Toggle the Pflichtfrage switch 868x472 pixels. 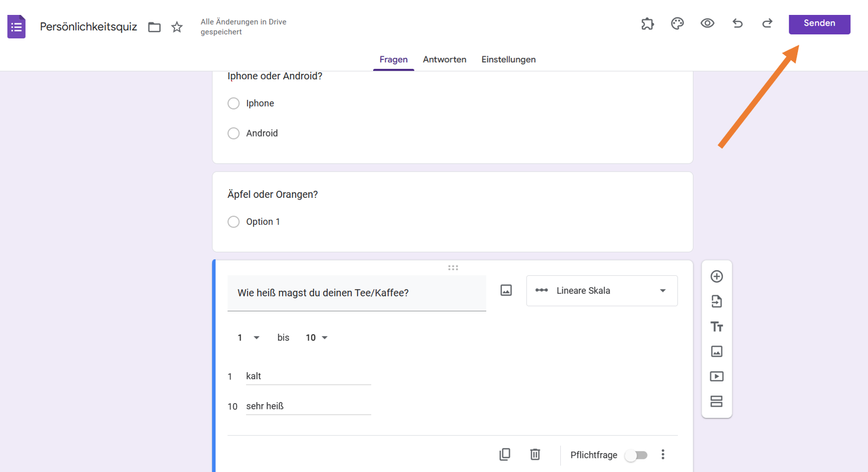[636, 455]
